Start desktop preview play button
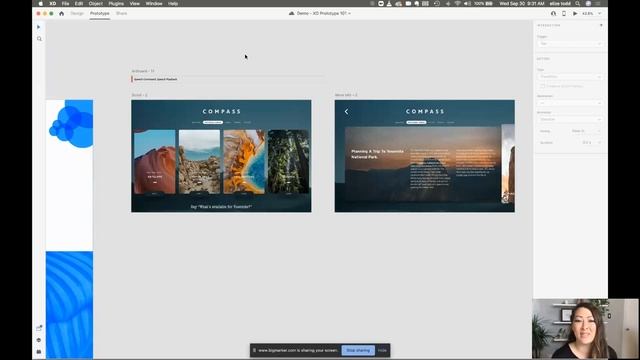The width and height of the screenshot is (640, 360). point(575,13)
